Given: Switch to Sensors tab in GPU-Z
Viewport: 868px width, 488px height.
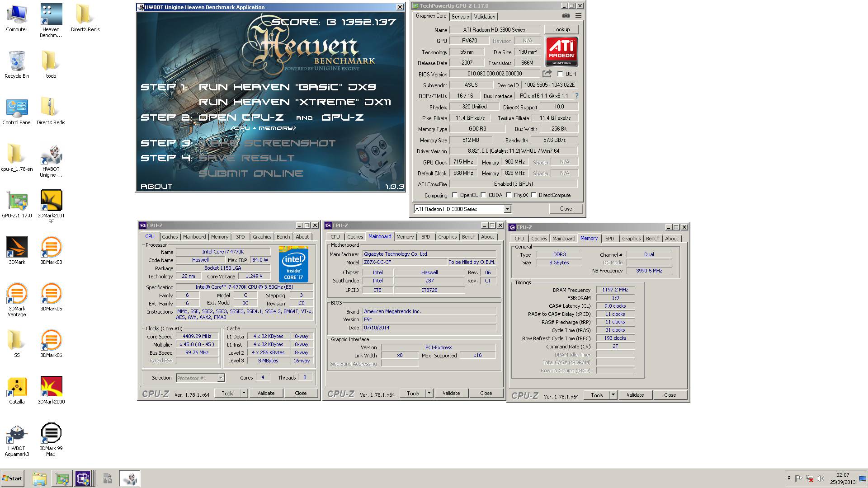Looking at the screenshot, I should click(x=460, y=17).
